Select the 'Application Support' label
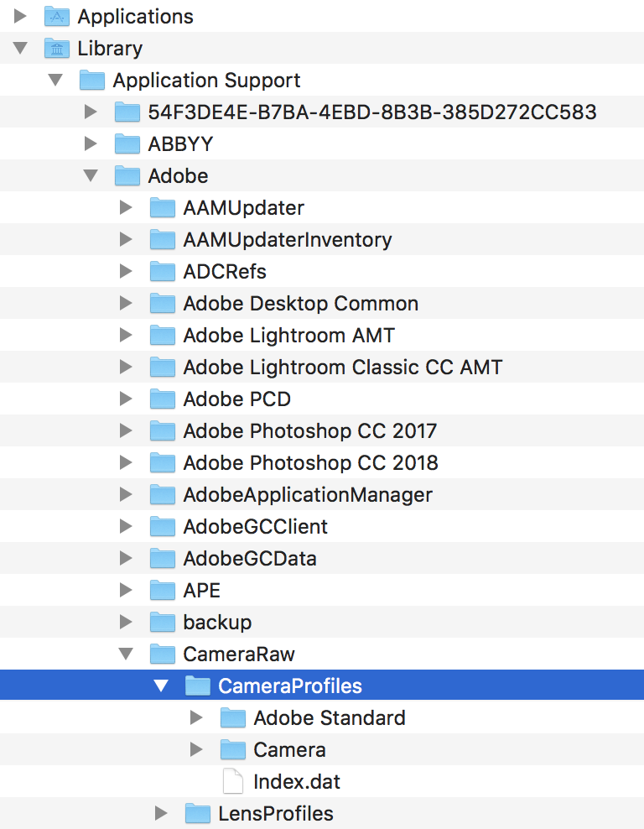The width and height of the screenshot is (644, 829). click(x=206, y=81)
